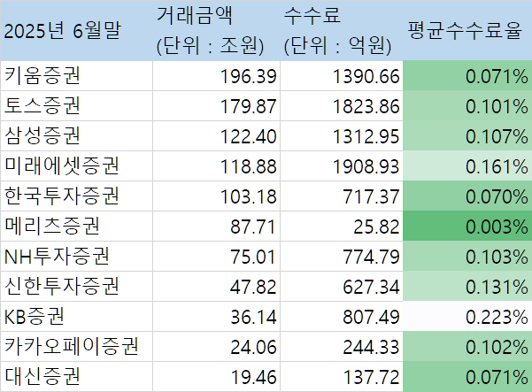532x392 pixels.
Task: Select the 0.103% rate cell
Action: 467,256
